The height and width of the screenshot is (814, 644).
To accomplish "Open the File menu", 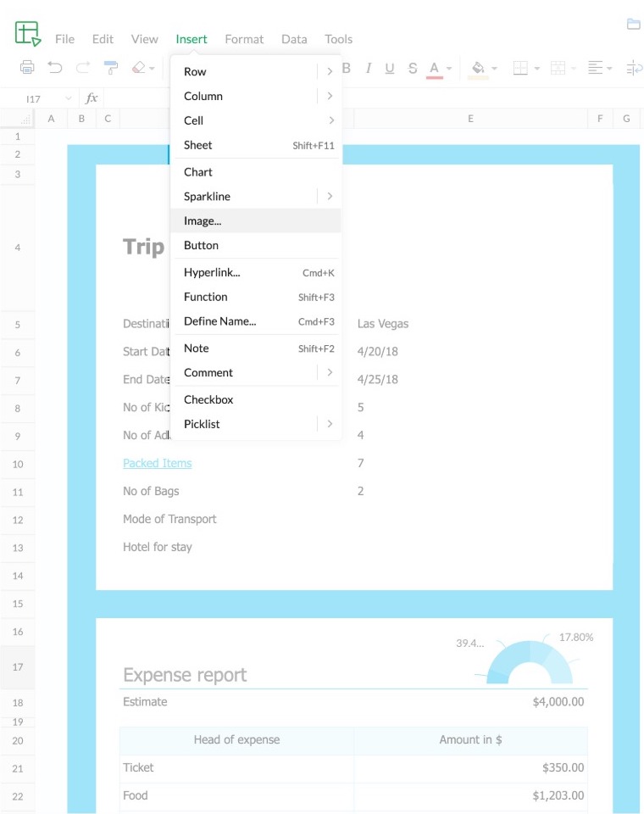I will point(65,39).
